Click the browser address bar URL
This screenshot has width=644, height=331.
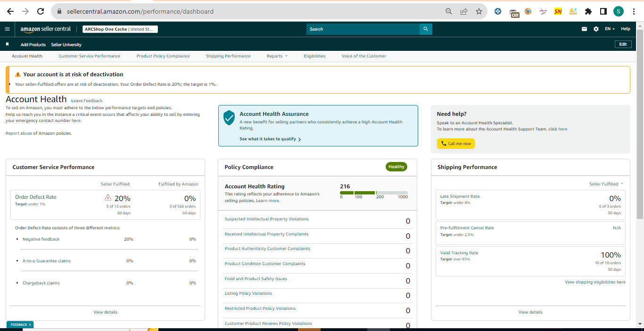coord(140,11)
